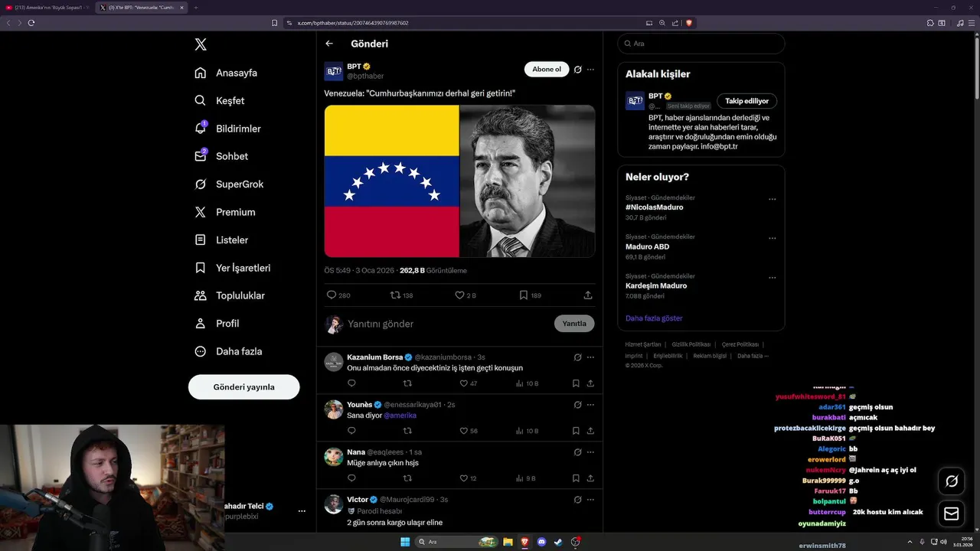Screen dimensions: 980x551
Task: Click reply icon with 280 replies
Action: (x=338, y=295)
